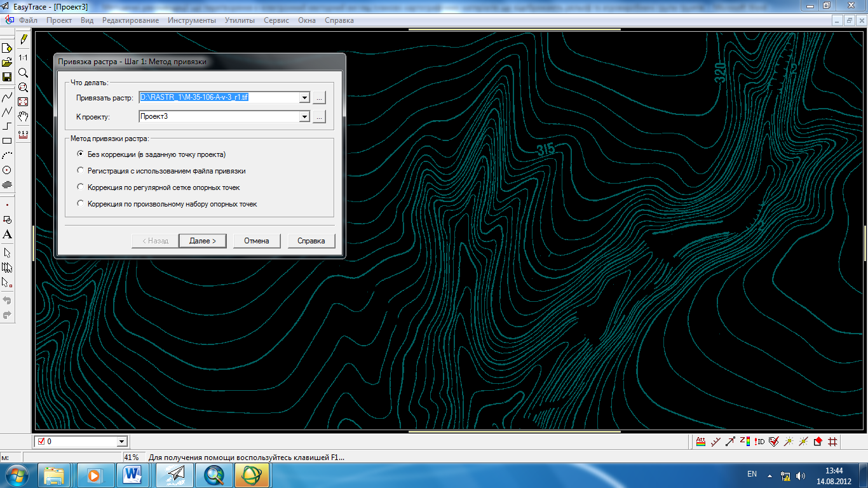
Task: Open the Окна menu
Action: pos(307,20)
